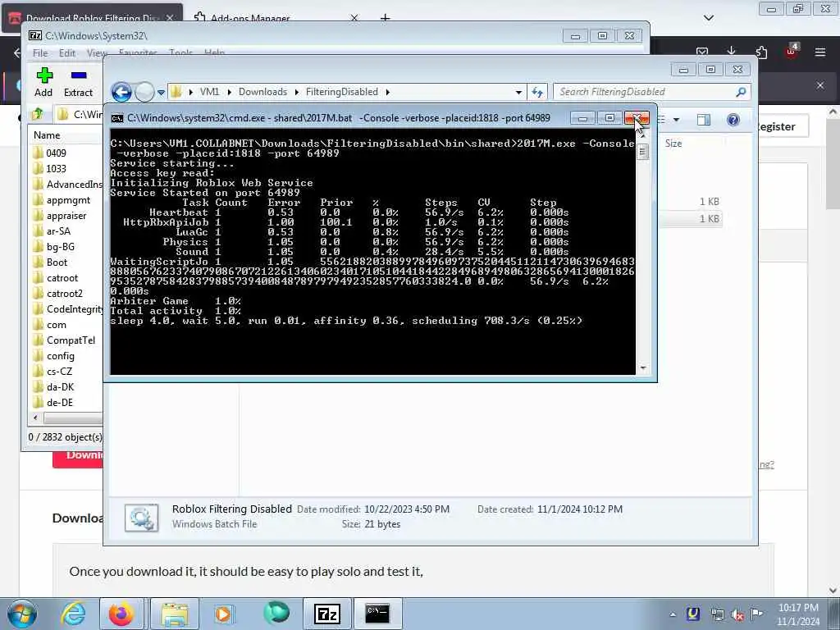840x630 pixels.
Task: Select the bg-BG folder in 7-Zip
Action: [x=61, y=247]
